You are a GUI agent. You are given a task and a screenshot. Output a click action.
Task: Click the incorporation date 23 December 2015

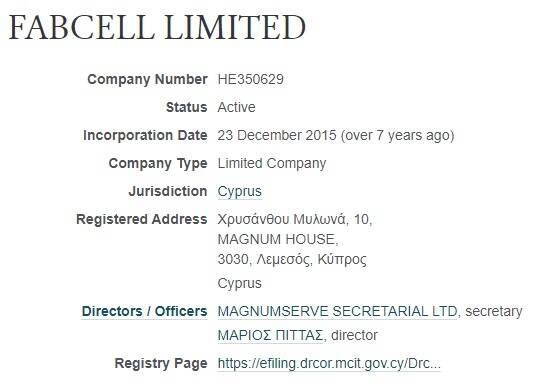click(277, 135)
